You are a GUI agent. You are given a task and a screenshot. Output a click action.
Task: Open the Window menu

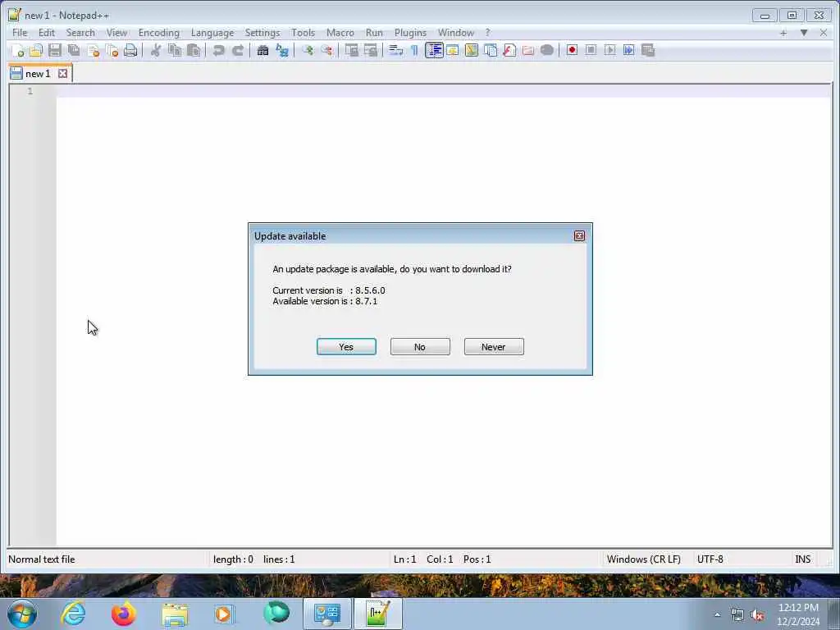coord(456,33)
